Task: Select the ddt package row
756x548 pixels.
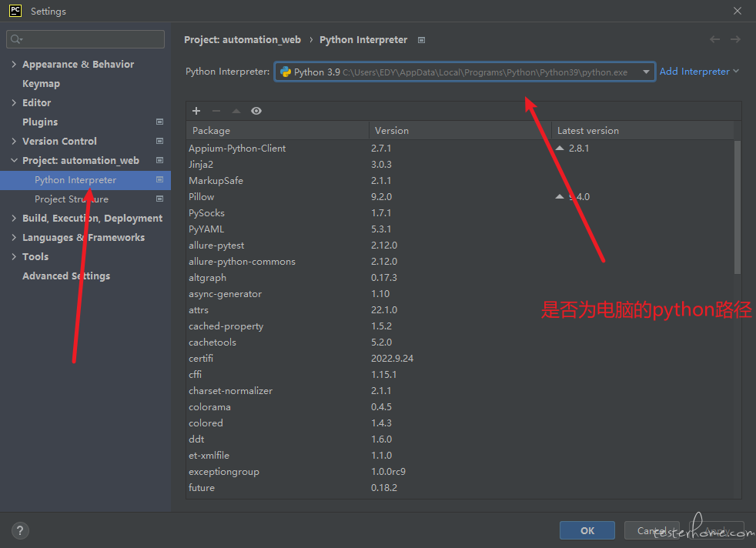Action: (x=460, y=439)
